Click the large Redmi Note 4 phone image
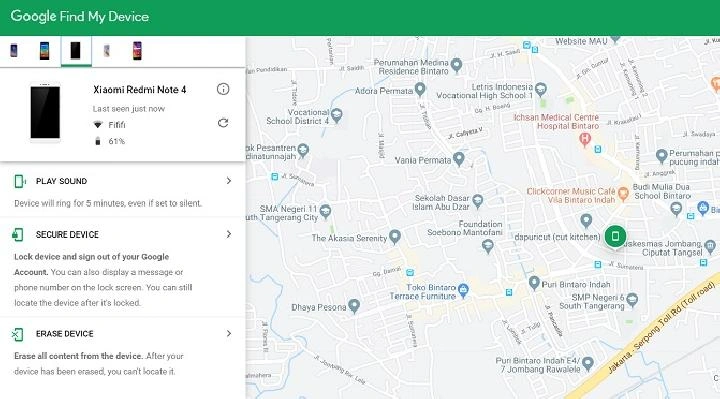The width and height of the screenshot is (720, 399). point(45,112)
